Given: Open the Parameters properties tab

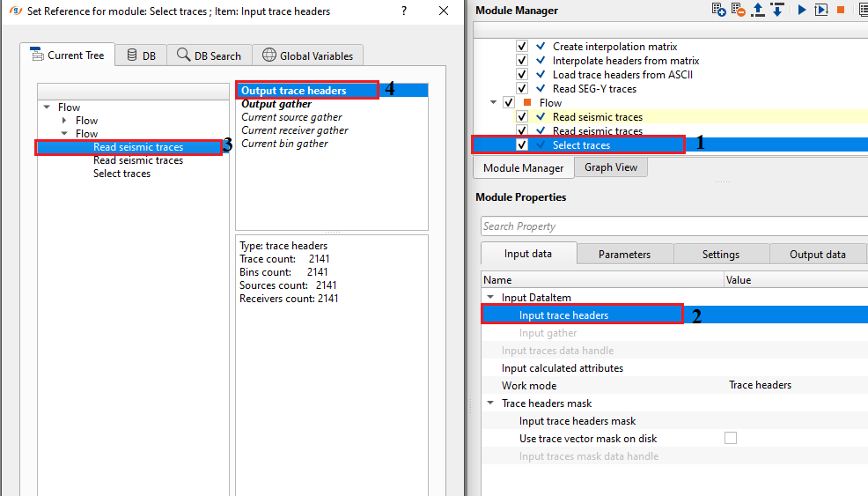Looking at the screenshot, I should point(624,255).
